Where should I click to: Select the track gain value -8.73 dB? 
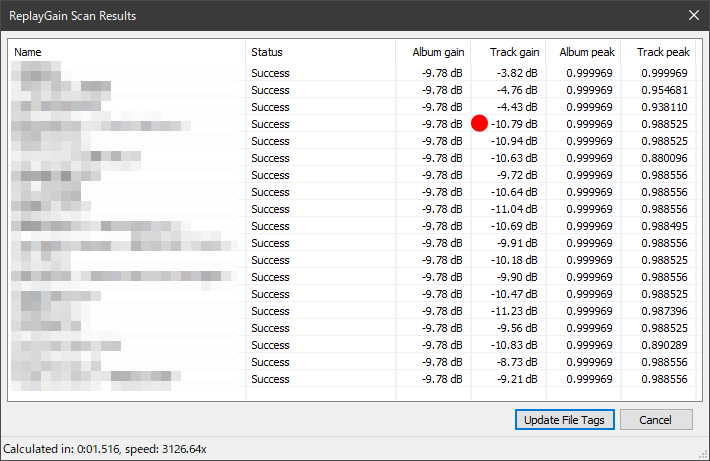click(x=517, y=362)
